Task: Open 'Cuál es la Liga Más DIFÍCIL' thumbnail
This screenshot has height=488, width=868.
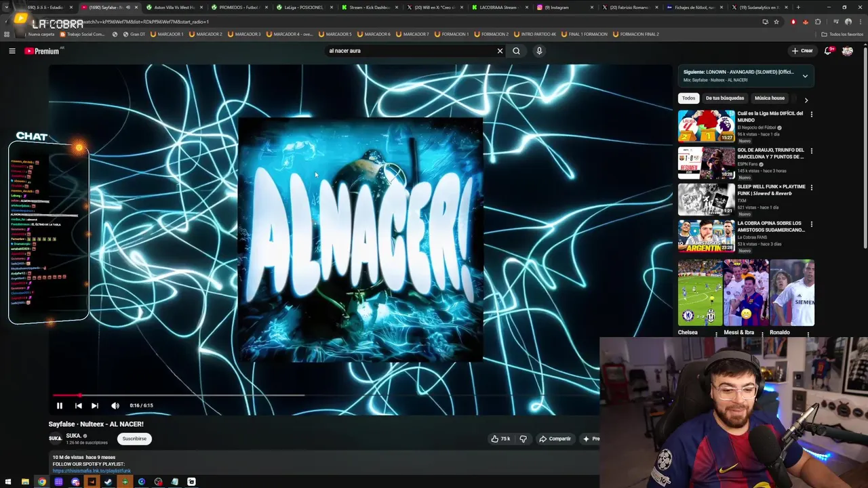Action: click(x=706, y=126)
